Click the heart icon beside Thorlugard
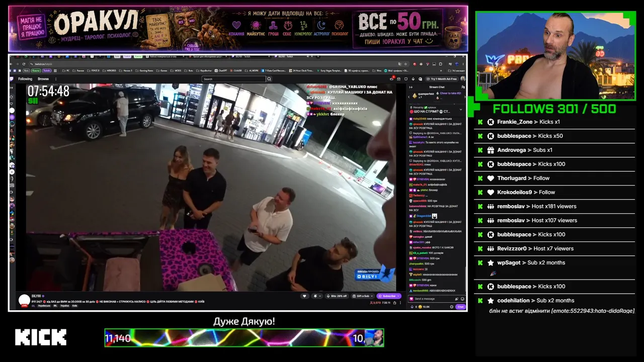This screenshot has width=644, height=362. tap(491, 178)
